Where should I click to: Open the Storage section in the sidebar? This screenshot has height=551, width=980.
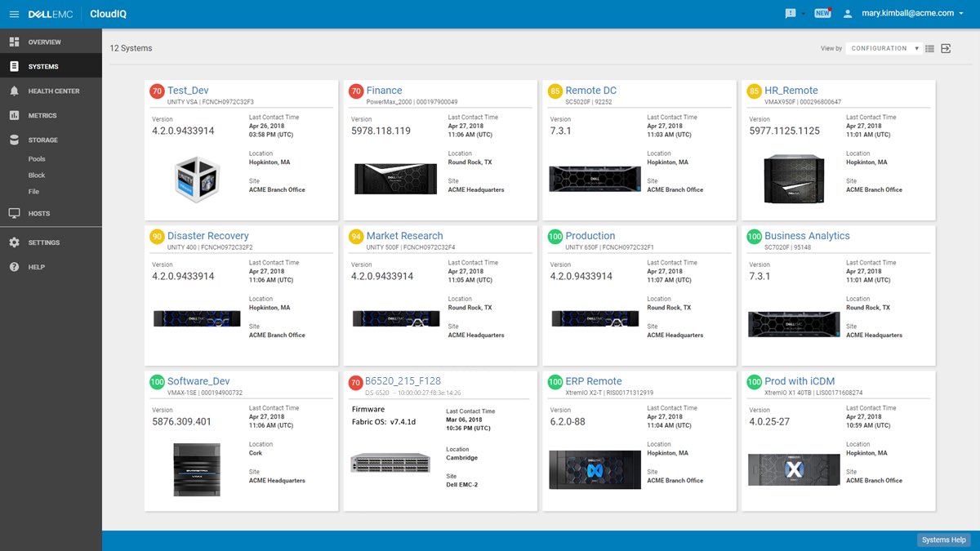tap(51, 140)
